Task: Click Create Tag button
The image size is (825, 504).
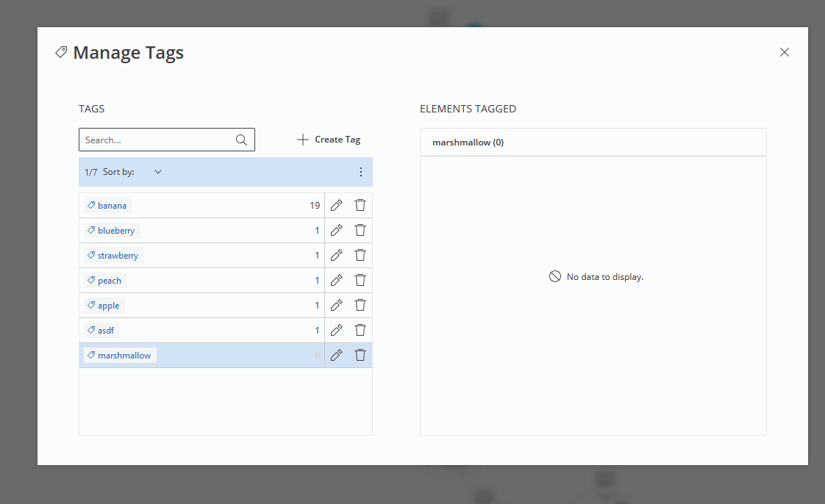Action: [329, 140]
